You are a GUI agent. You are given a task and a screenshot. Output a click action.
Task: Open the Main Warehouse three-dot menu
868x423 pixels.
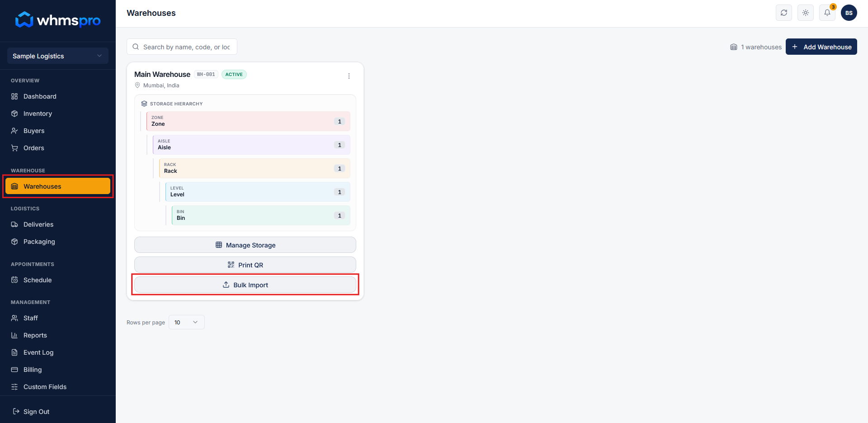tap(349, 76)
